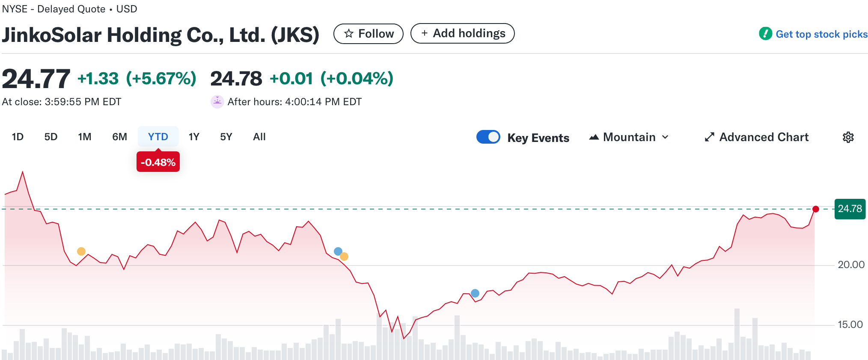Click the Advanced Chart expand arrow icon
The height and width of the screenshot is (360, 868).
coord(709,137)
